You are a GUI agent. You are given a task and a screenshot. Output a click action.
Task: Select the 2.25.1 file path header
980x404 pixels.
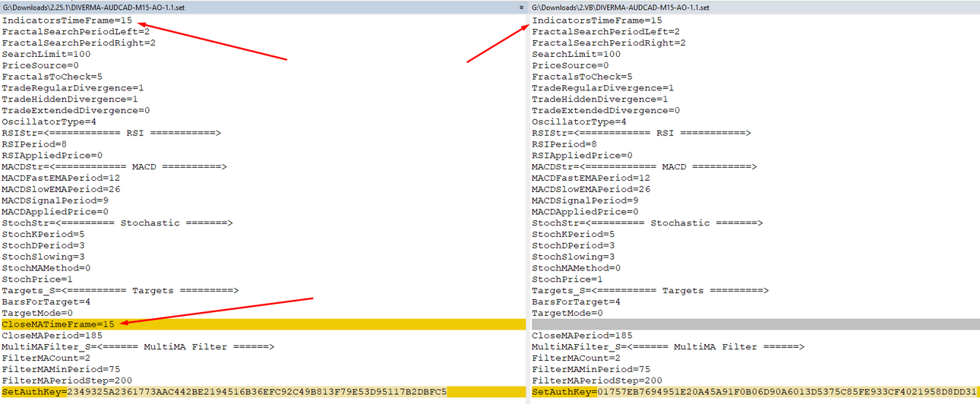(93, 7)
